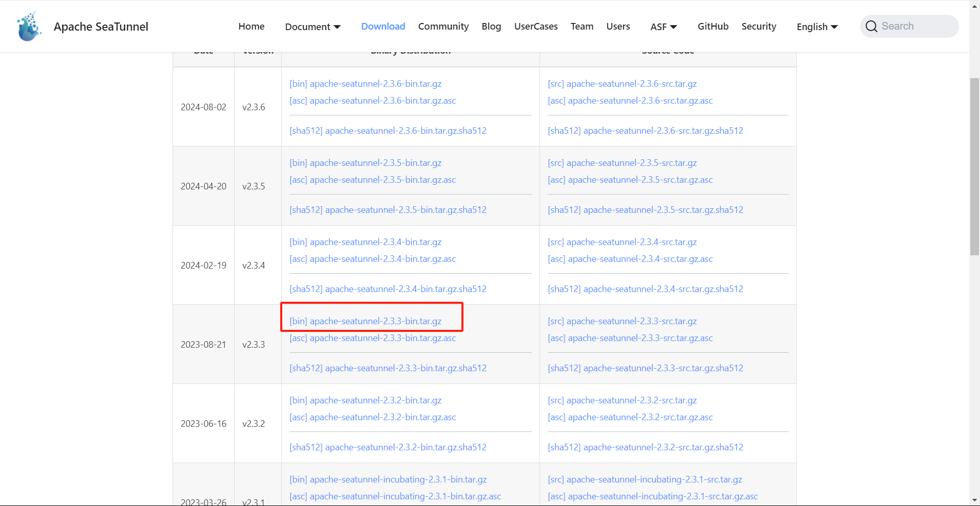Open the UserCases nav item
The height and width of the screenshot is (506, 980).
(536, 26)
